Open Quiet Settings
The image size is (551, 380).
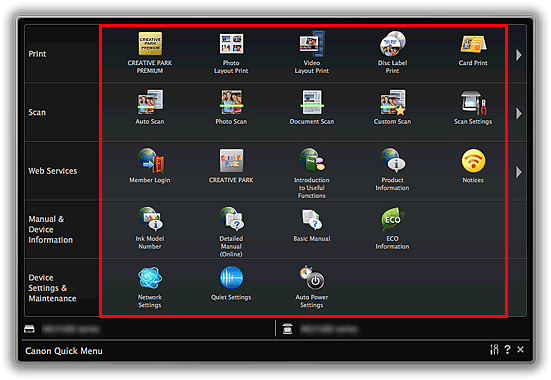pos(231,283)
